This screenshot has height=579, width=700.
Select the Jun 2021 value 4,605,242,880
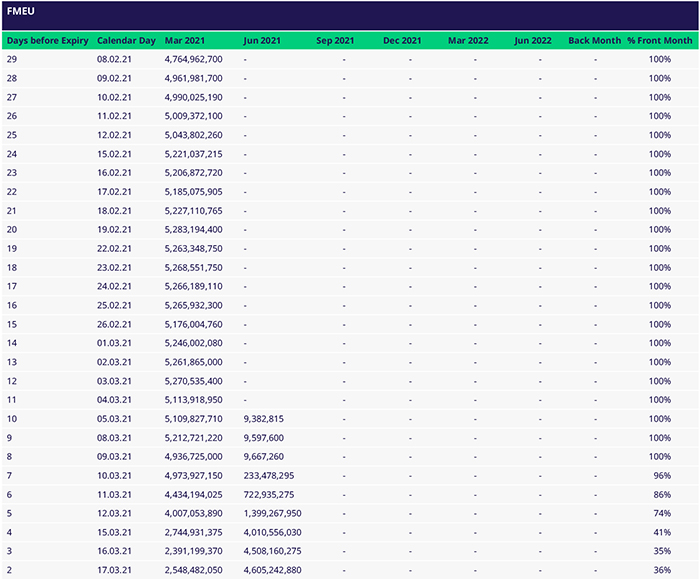coord(272,570)
